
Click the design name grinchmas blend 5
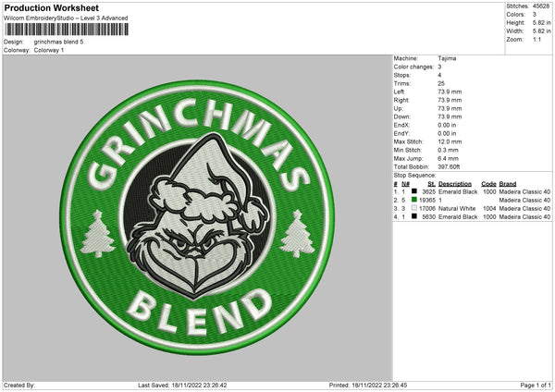pos(59,42)
